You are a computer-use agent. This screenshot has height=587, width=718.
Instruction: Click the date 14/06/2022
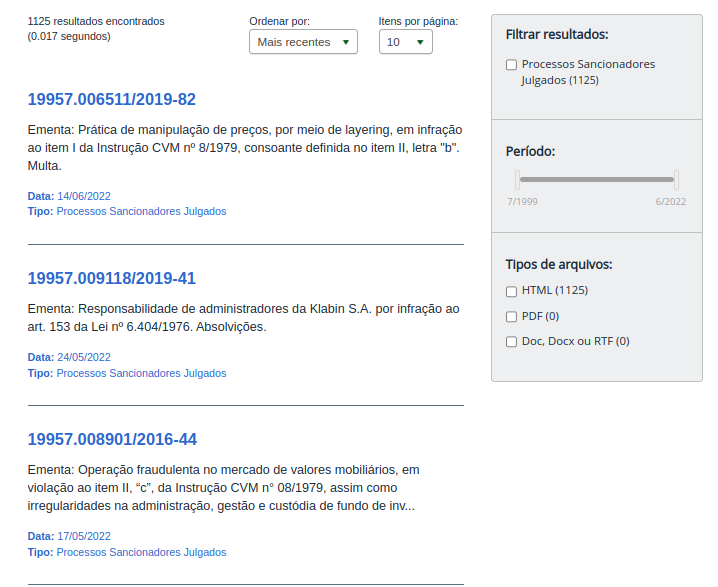[84, 196]
